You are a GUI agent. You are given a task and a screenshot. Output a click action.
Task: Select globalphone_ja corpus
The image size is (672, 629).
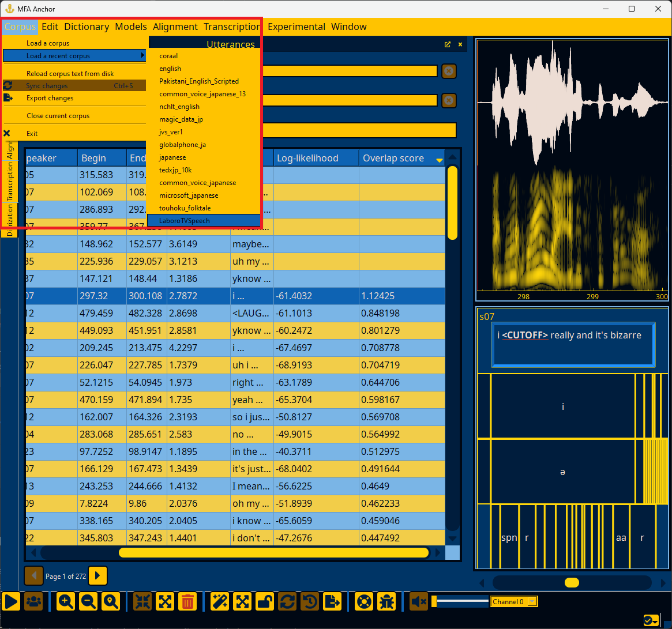point(204,145)
